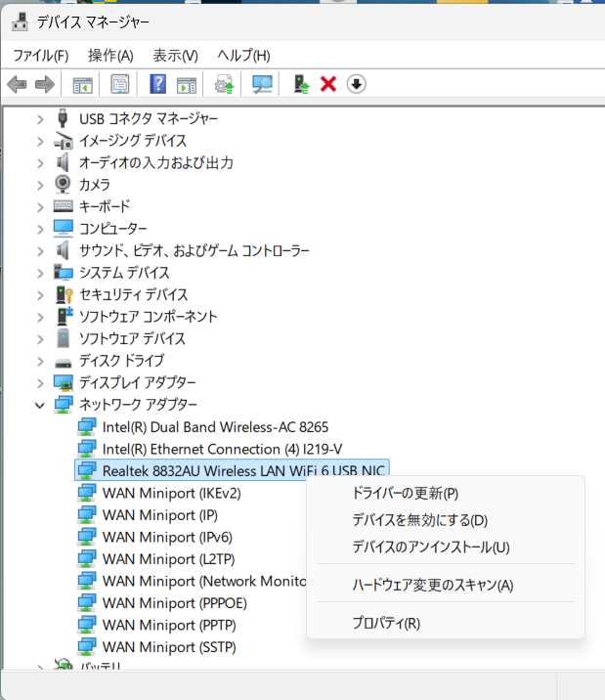This screenshot has width=605, height=700.
Task: Click the Device Manager title bar icon
Action: tap(20, 22)
